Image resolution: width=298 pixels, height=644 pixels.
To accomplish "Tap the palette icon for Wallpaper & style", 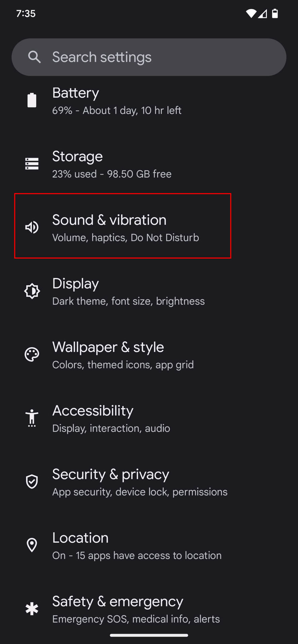I will coord(32,355).
